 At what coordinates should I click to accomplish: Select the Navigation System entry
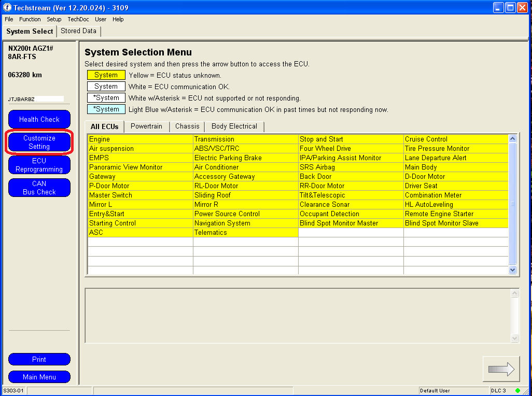(246, 223)
